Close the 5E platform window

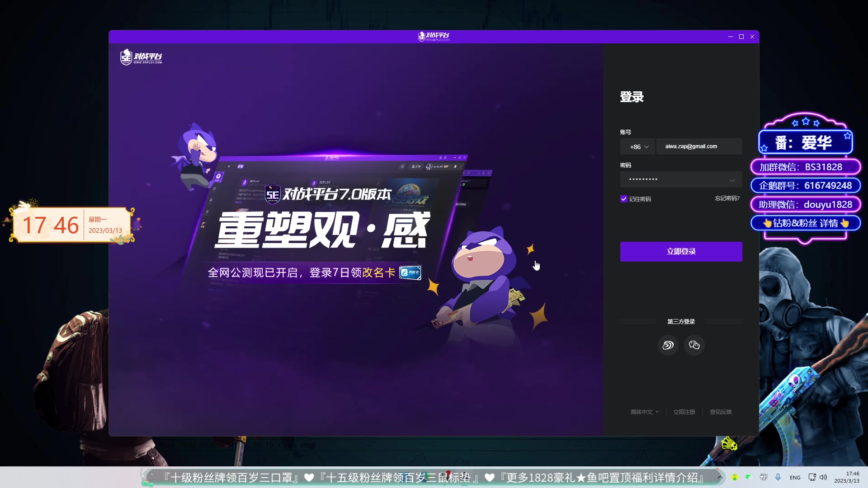[752, 37]
